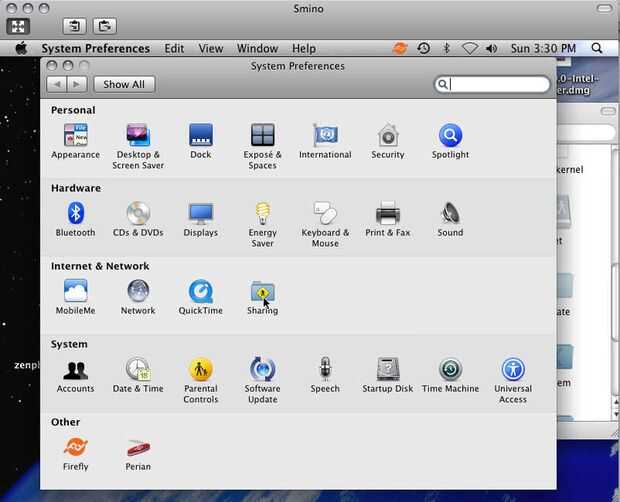
Task: Open the Security preference pane
Action: click(388, 141)
